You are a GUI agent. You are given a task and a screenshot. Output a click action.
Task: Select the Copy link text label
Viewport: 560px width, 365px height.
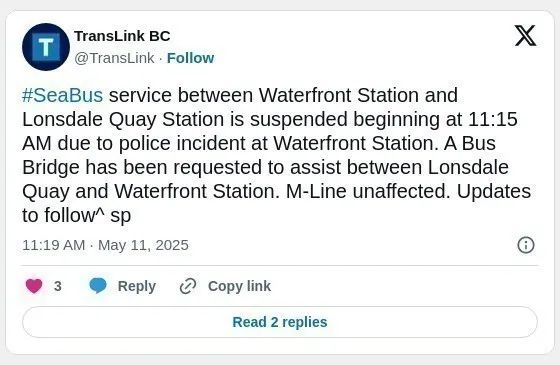point(239,286)
